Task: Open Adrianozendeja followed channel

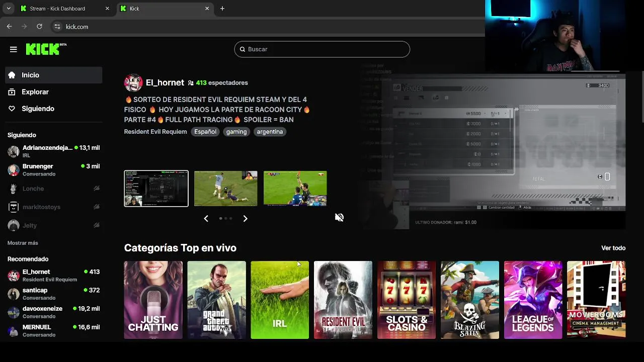Action: 53,151
